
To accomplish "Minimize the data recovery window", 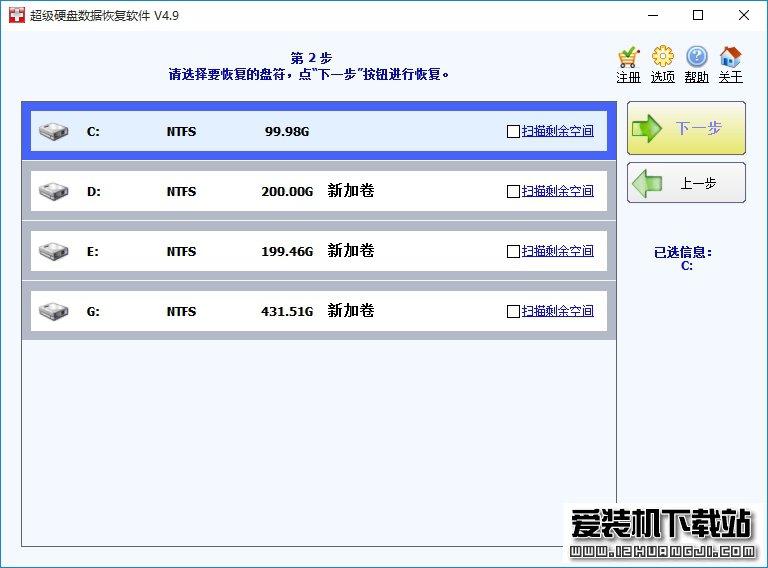I will 653,15.
